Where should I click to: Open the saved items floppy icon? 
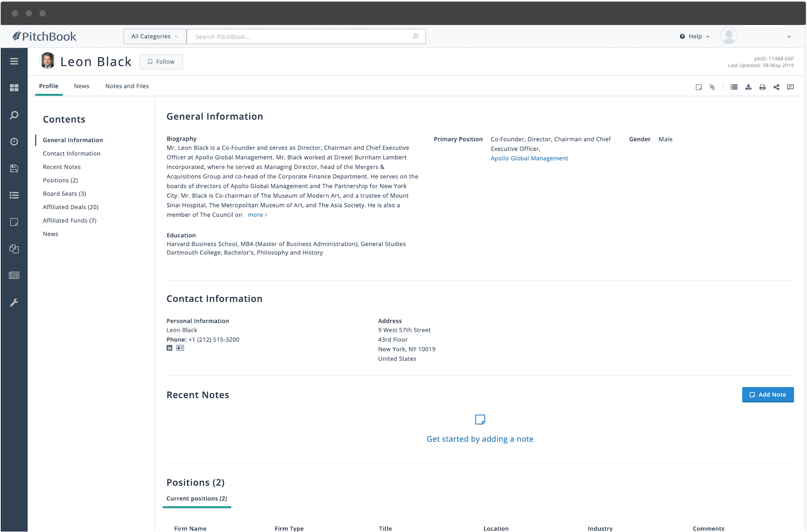tap(14, 168)
